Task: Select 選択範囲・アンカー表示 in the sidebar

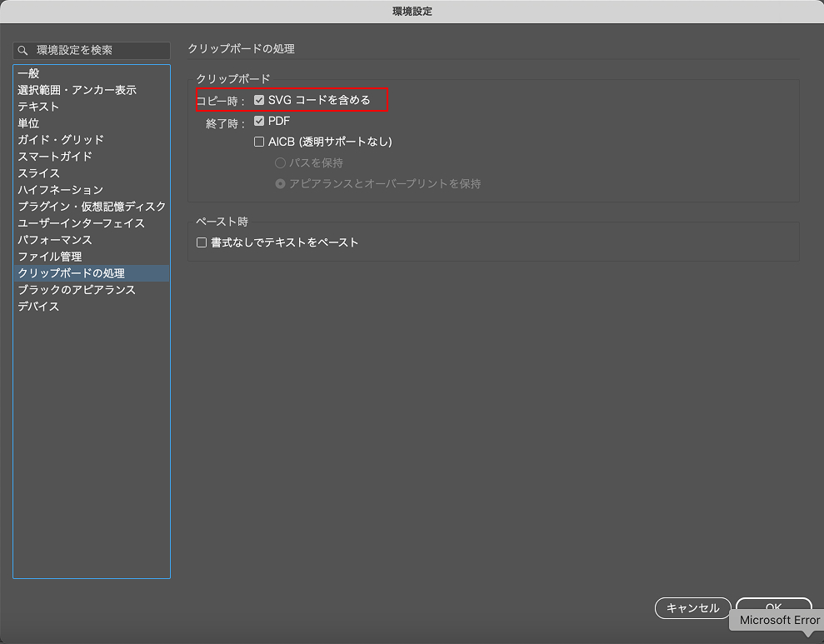Action: tap(77, 90)
